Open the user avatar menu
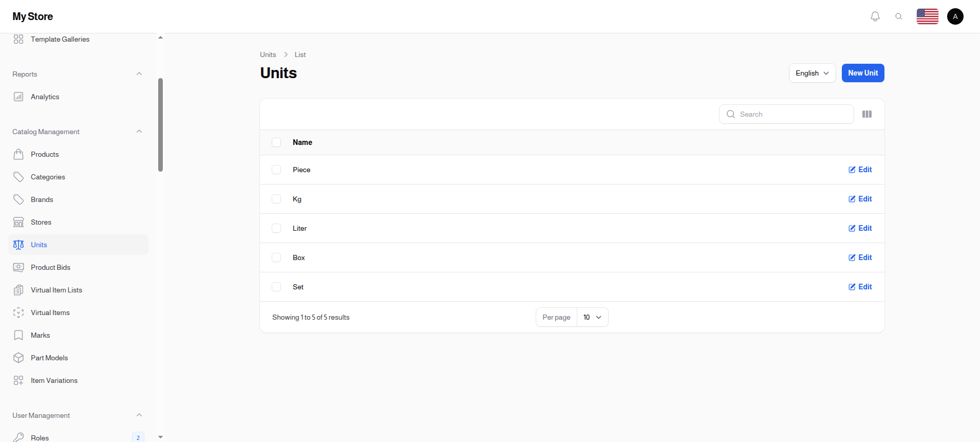This screenshot has height=442, width=980. point(955,16)
